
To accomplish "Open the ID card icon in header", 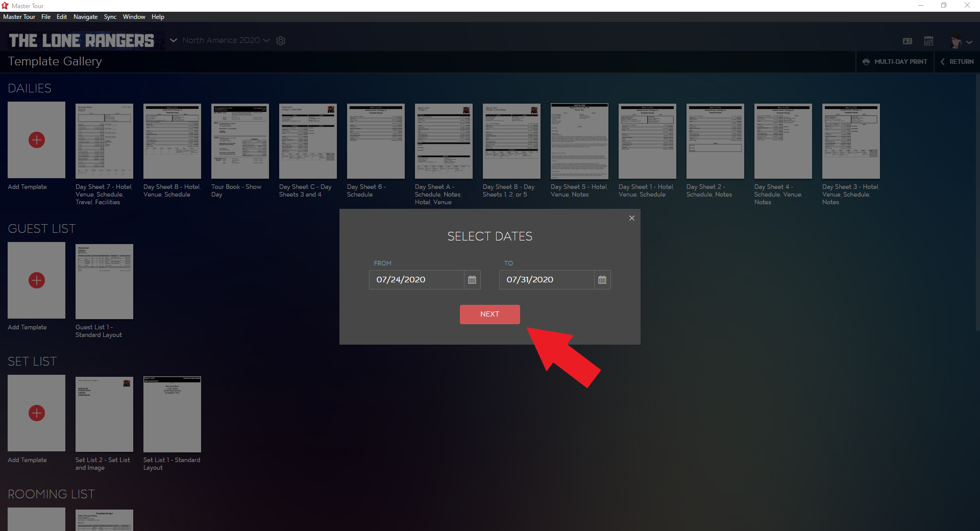I will coord(908,41).
